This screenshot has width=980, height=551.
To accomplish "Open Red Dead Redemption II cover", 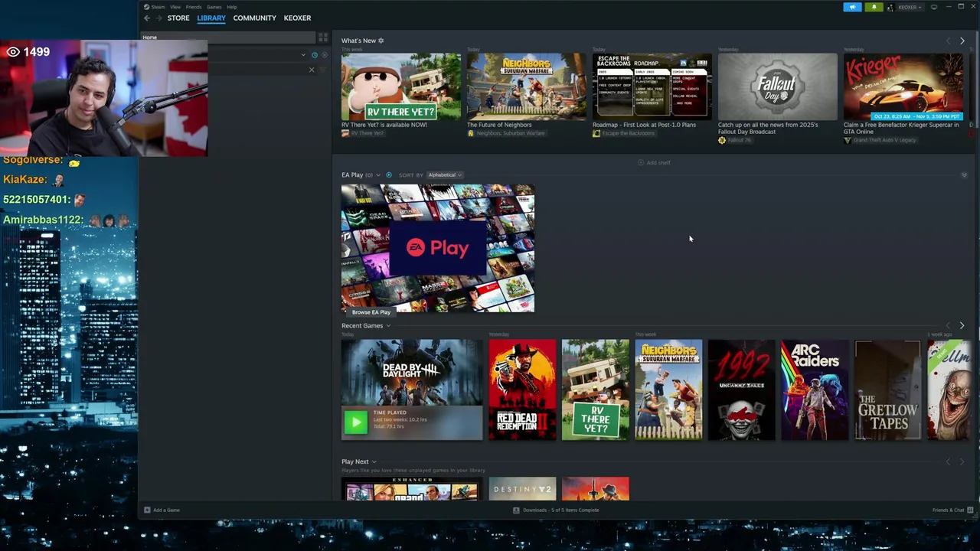I will (522, 390).
